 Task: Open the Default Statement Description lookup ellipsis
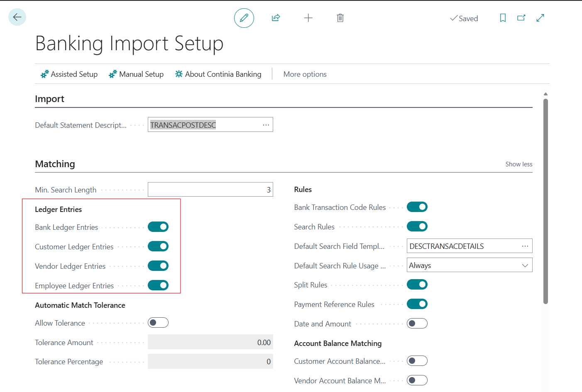[x=266, y=124]
